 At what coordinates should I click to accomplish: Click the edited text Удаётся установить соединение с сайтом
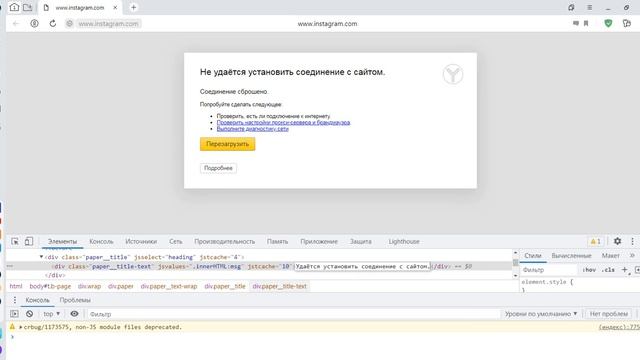pyautogui.click(x=362, y=266)
